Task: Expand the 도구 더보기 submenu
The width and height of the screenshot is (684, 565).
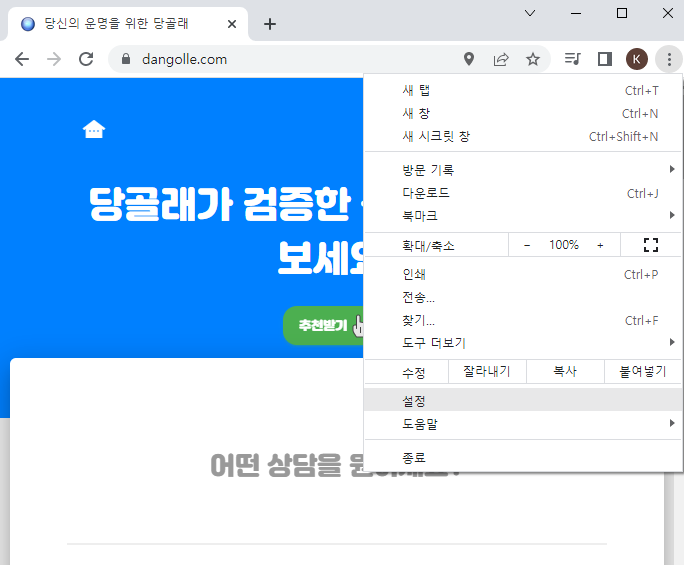Action: [x=523, y=343]
